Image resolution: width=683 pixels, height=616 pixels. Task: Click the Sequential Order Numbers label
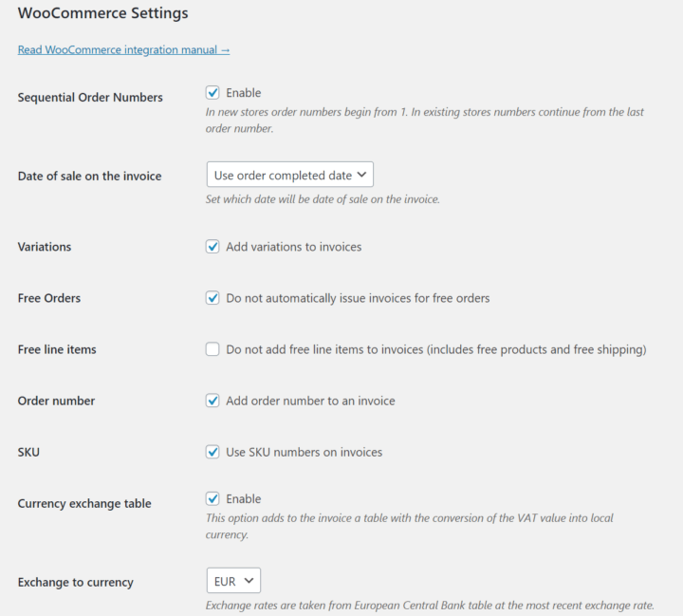(x=90, y=97)
